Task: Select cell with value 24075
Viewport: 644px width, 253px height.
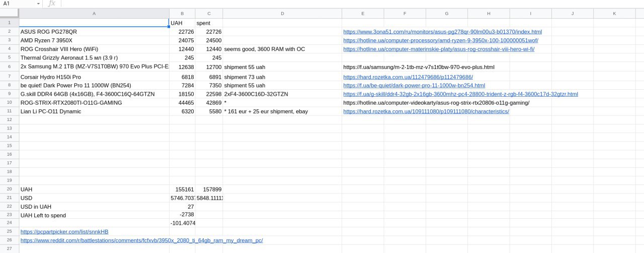Action: point(182,40)
